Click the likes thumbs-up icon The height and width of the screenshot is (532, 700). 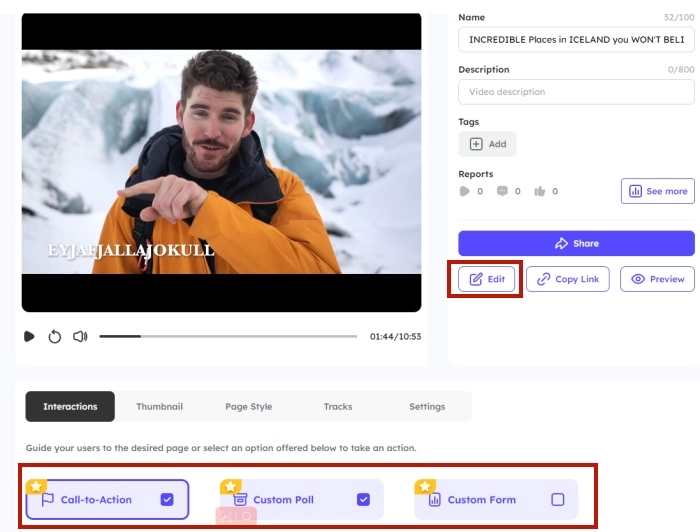(540, 191)
